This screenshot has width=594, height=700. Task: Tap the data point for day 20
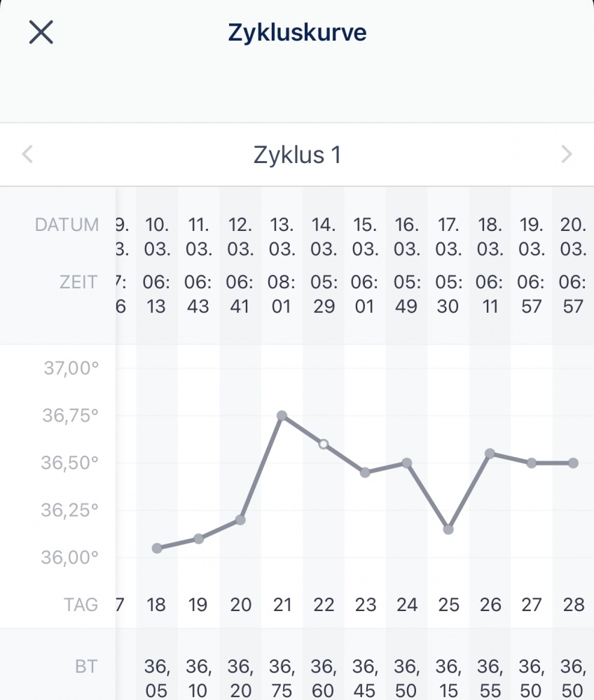click(x=240, y=520)
